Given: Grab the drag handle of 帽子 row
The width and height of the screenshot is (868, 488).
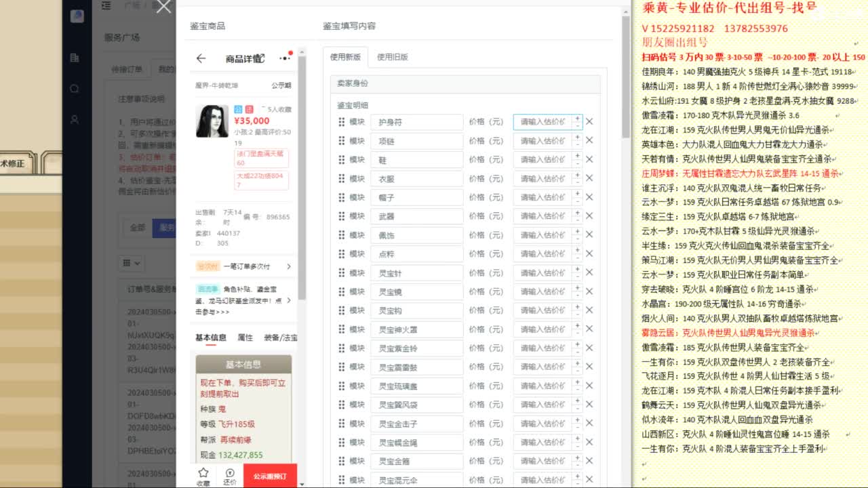Looking at the screenshot, I should pos(342,197).
